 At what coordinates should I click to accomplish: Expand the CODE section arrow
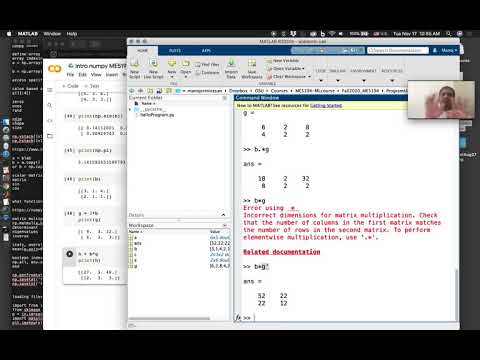[x=321, y=81]
